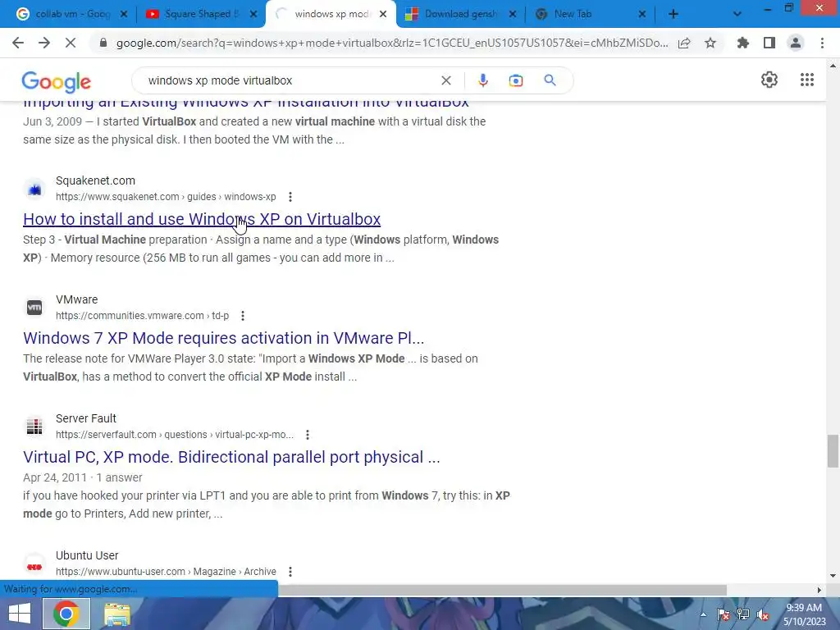Screen dimensions: 840x630
Task: Click in the Google search input
Action: pos(290,80)
